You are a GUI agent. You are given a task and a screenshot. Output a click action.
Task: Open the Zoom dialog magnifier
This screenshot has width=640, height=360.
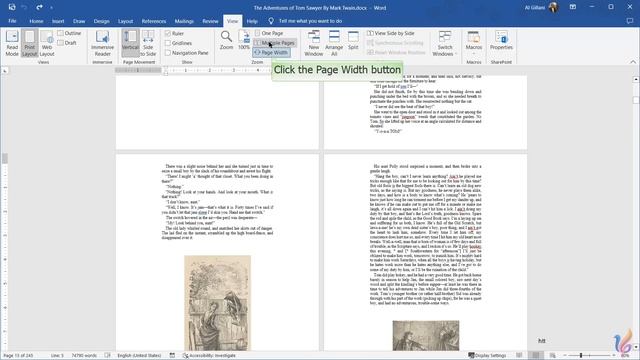pos(226,40)
